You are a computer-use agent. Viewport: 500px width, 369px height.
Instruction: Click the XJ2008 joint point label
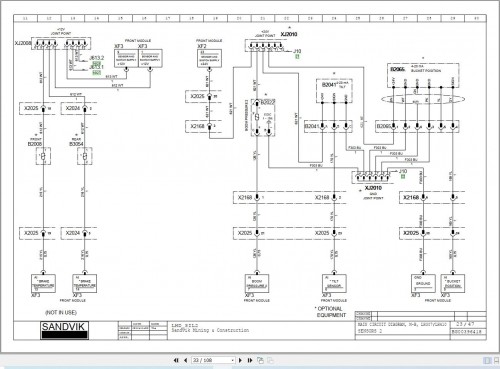23,43
